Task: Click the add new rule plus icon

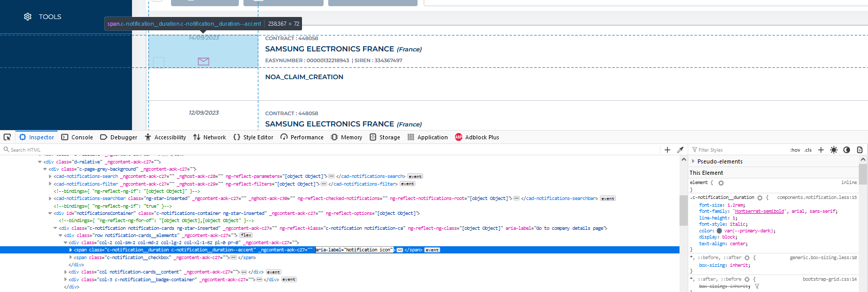Action: pyautogui.click(x=821, y=150)
